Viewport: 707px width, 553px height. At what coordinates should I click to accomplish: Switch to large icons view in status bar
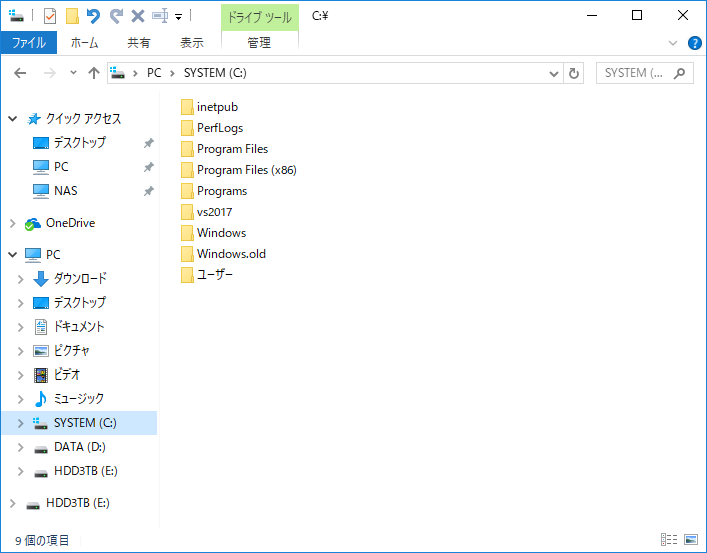point(691,539)
